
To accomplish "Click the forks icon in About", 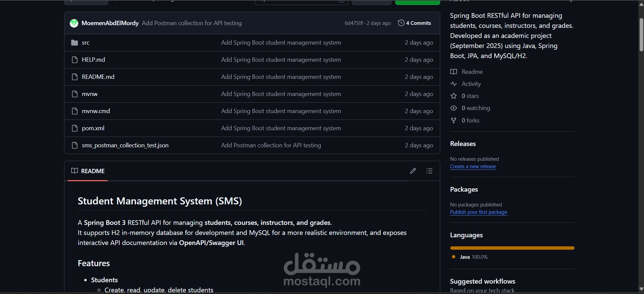I will (454, 120).
